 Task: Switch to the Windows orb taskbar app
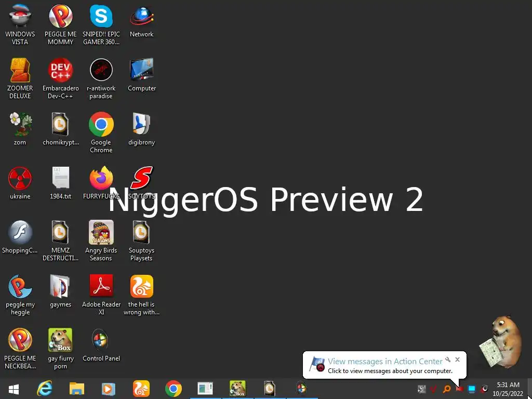coord(302,389)
